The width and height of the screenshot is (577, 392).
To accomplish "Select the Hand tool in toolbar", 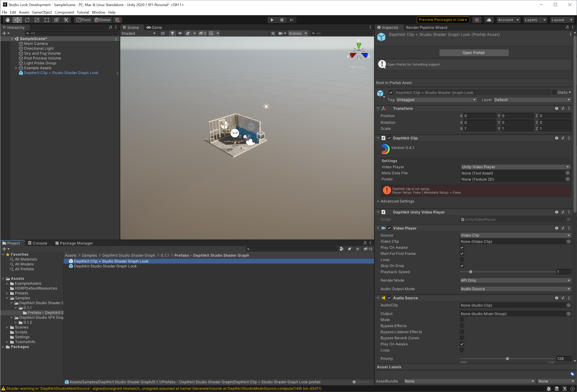I will (x=8, y=20).
